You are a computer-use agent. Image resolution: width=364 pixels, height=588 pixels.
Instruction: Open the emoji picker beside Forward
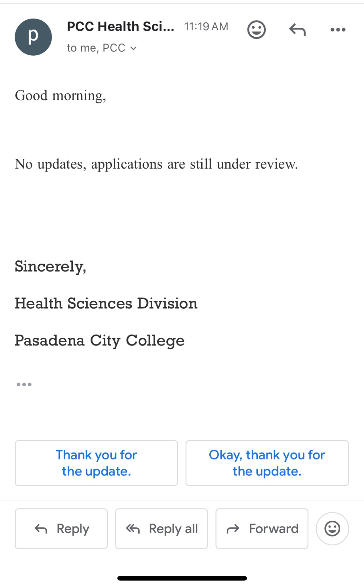tap(332, 529)
